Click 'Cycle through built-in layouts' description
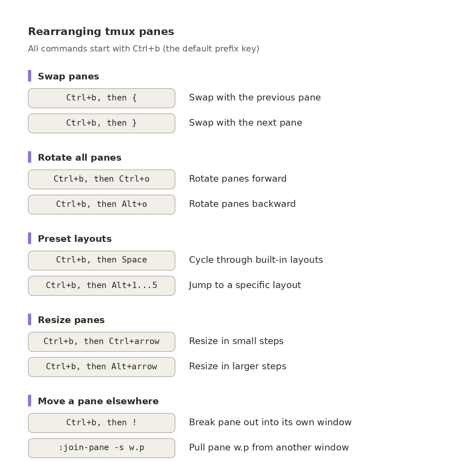 [256, 260]
